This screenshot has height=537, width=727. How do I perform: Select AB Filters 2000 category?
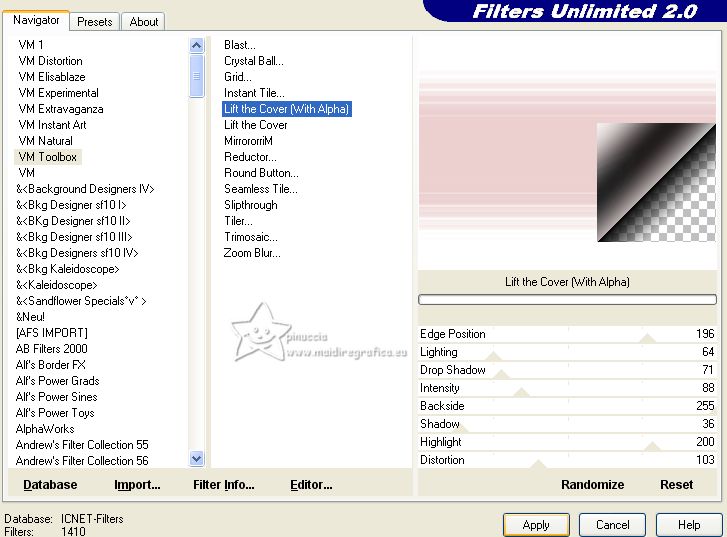(51, 349)
